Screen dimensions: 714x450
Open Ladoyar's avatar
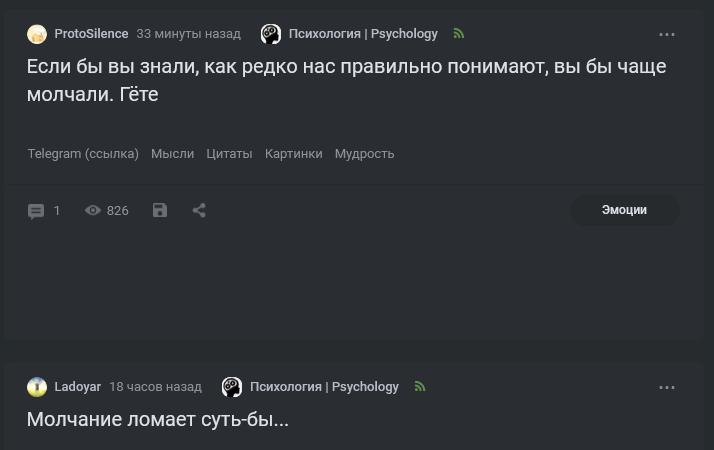point(37,387)
